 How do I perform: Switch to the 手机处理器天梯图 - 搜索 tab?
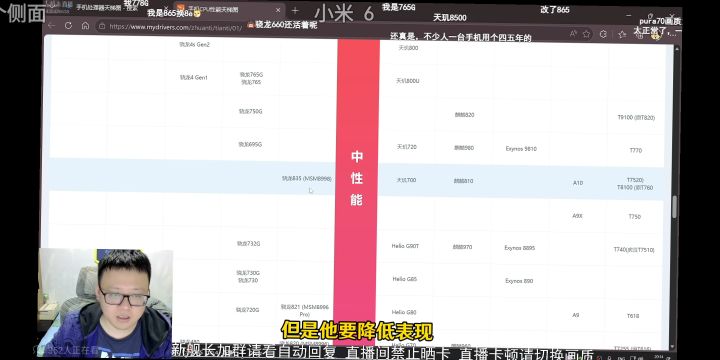coord(108,8)
